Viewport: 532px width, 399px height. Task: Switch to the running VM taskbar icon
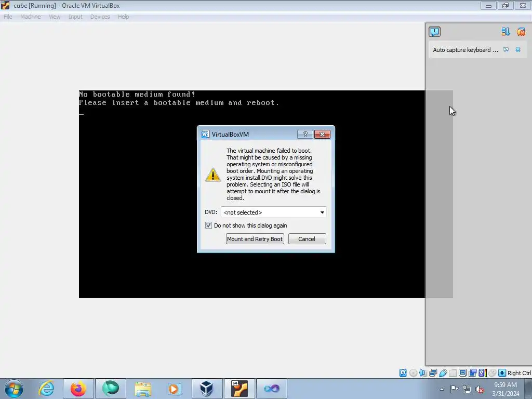239,389
